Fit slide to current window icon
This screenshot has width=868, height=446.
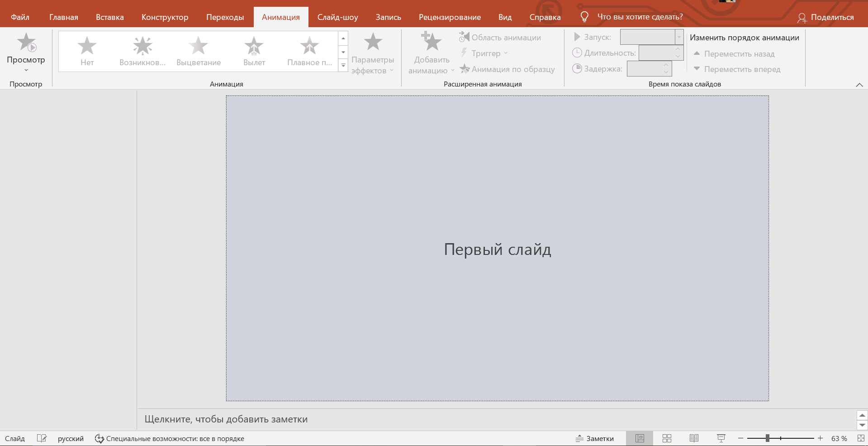click(x=860, y=438)
